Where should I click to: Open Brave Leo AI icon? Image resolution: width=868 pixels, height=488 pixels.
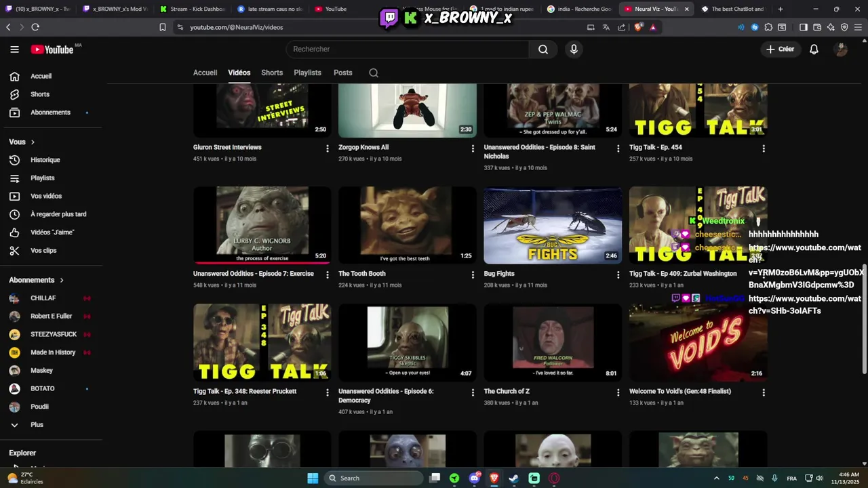831,27
